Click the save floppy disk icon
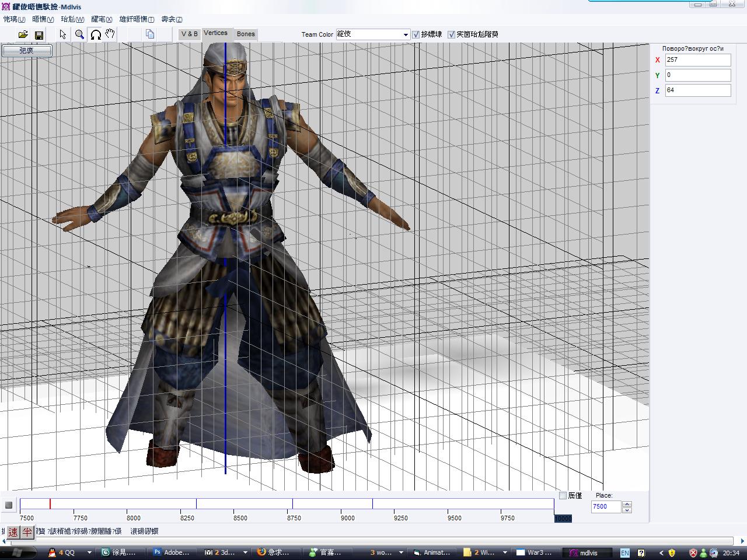Image resolution: width=747 pixels, height=560 pixels. (x=39, y=35)
